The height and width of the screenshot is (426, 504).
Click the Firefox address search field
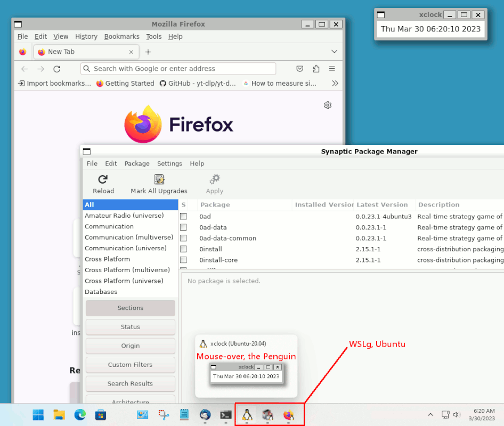pos(178,69)
